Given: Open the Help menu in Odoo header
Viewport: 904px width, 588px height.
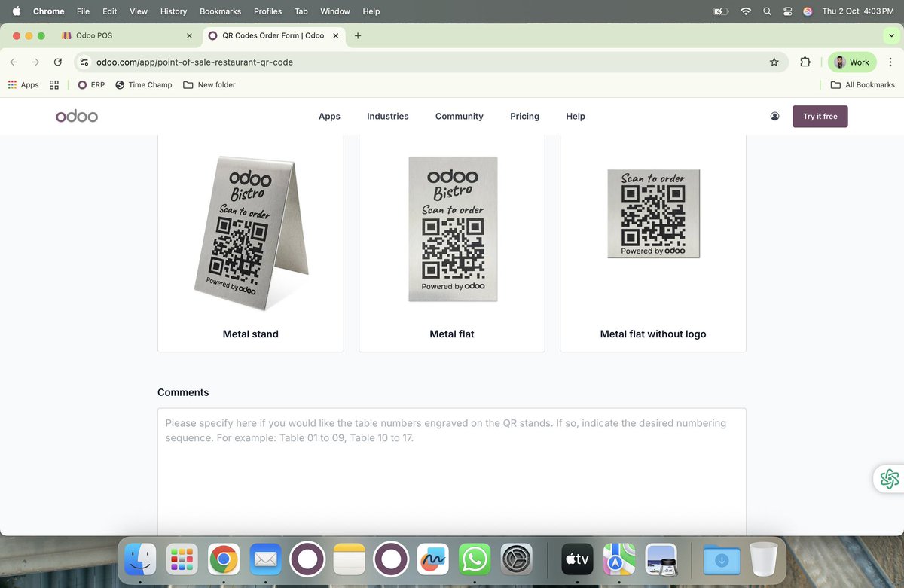Looking at the screenshot, I should [576, 117].
